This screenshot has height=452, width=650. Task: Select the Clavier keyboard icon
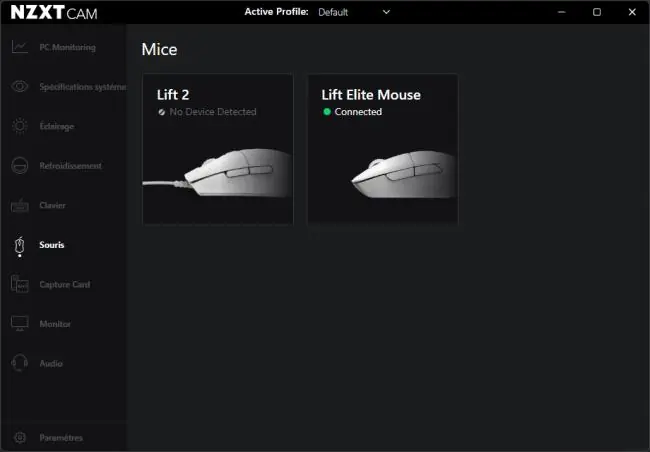(19, 205)
